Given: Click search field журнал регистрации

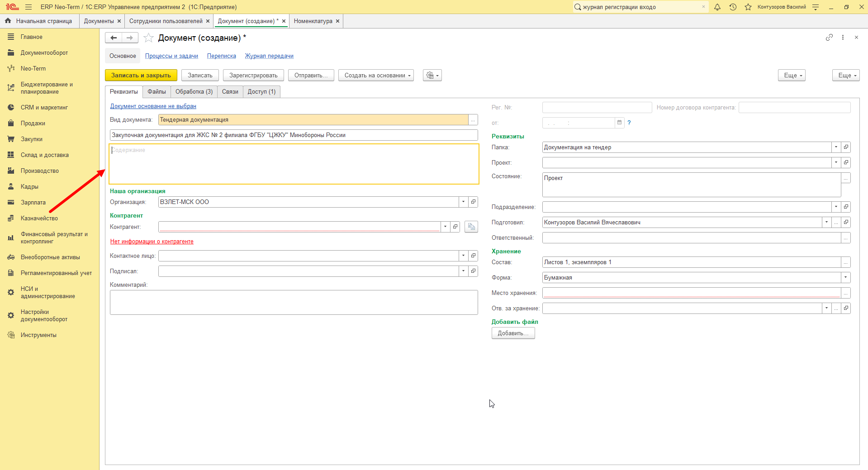Looking at the screenshot, I should pos(640,7).
